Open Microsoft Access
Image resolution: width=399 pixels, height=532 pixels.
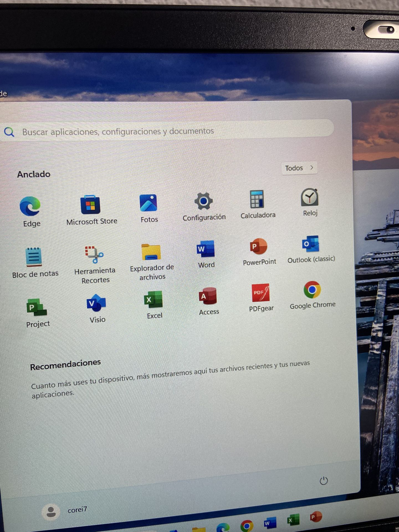point(208,301)
